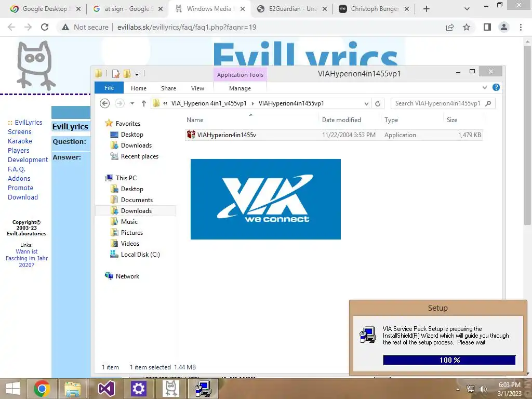Switch to Christoph Bünger Chrome tab
This screenshot has width=532, height=399.
tap(374, 9)
